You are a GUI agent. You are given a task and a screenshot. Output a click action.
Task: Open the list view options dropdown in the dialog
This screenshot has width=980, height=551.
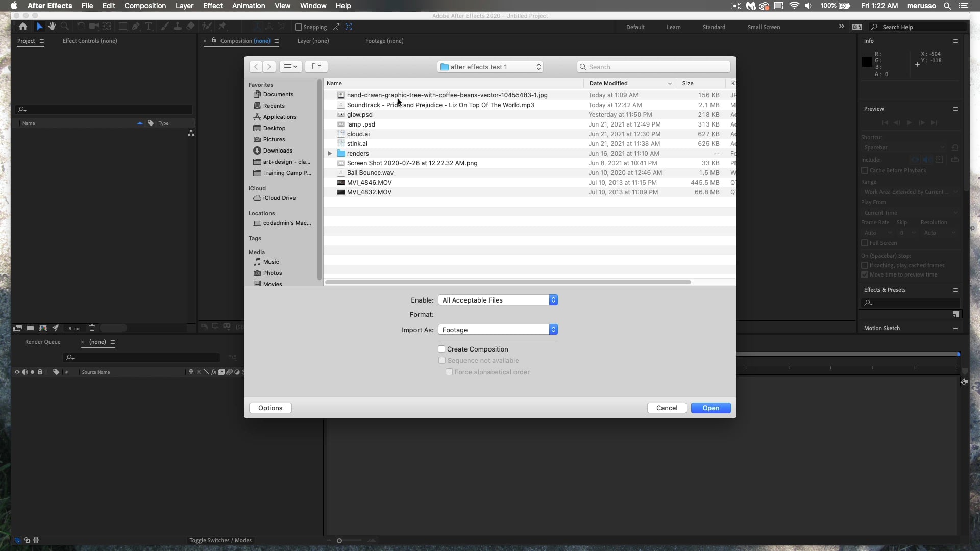point(290,67)
